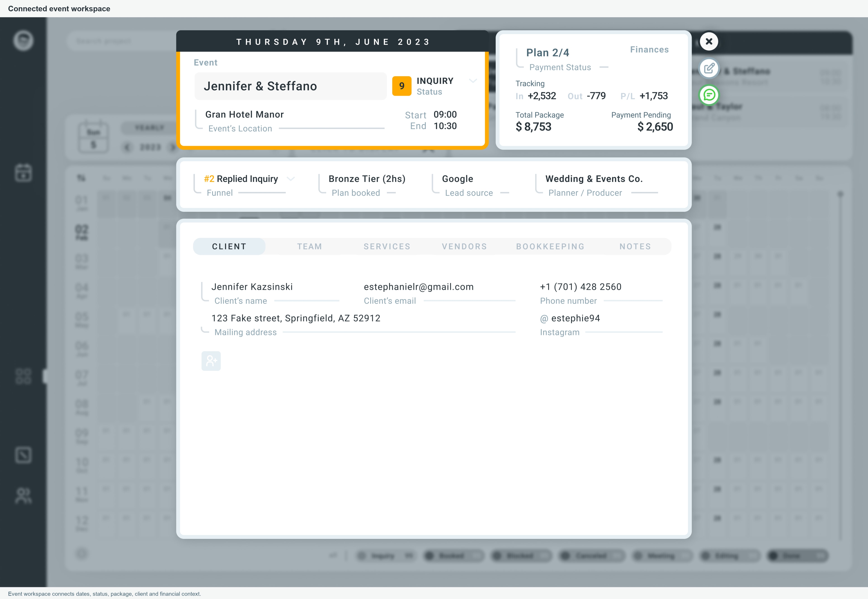Open calendar icon in left sidebar
Screen dimensions: 868x599
tap(23, 173)
